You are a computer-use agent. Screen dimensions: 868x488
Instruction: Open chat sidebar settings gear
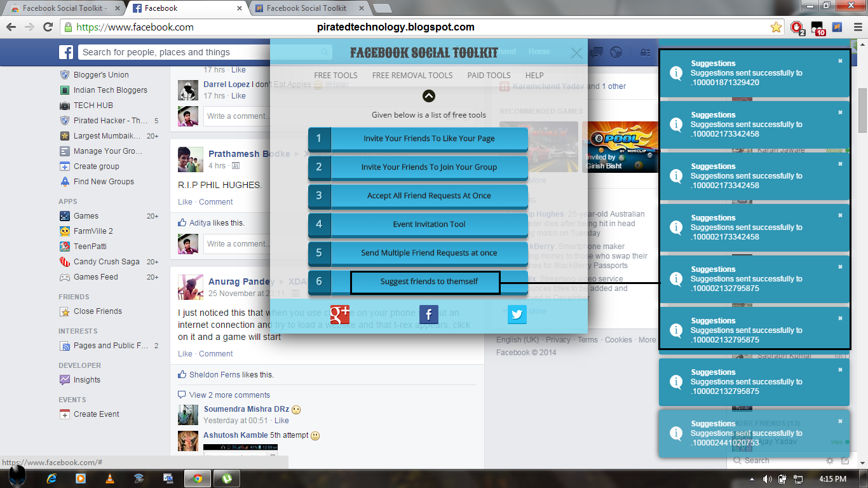pyautogui.click(x=830, y=461)
